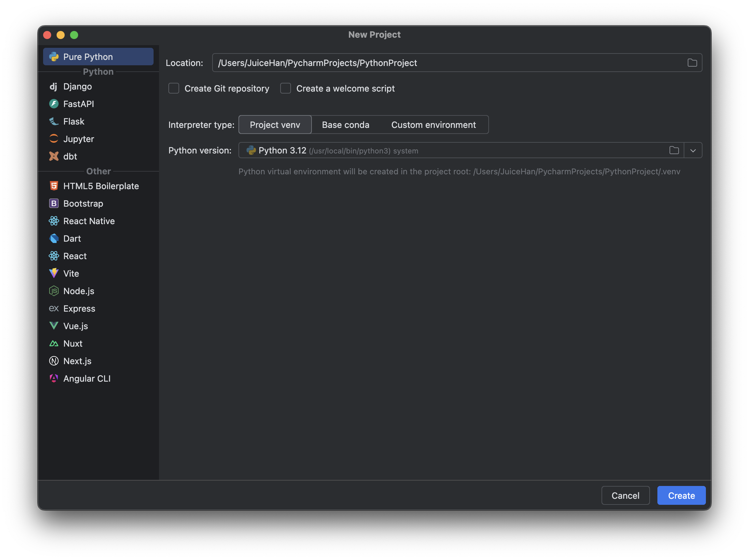Select the dbt project icon
The width and height of the screenshot is (749, 560).
[54, 156]
